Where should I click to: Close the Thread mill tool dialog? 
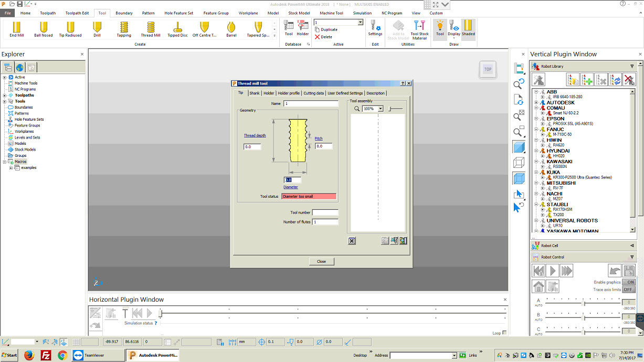pos(321,261)
